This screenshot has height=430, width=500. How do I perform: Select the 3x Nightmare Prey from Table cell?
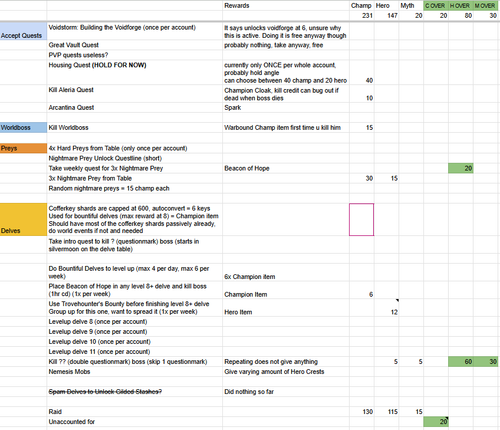(135, 178)
